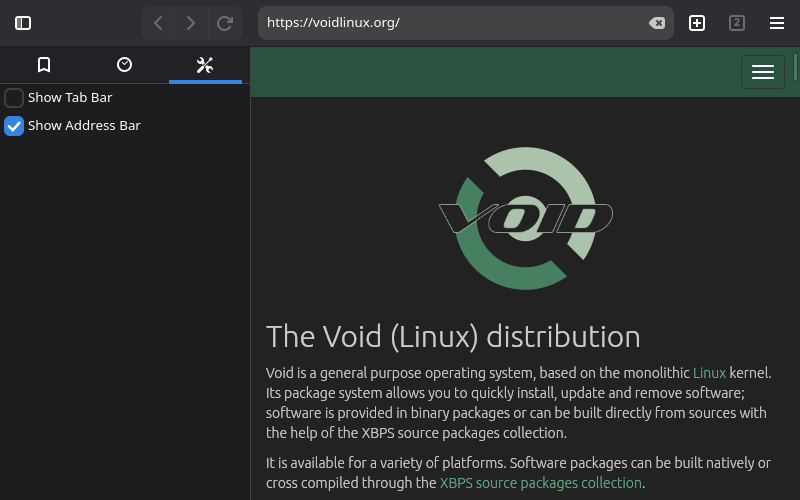Switch to the Bookmarks sidebar tab

(x=44, y=65)
